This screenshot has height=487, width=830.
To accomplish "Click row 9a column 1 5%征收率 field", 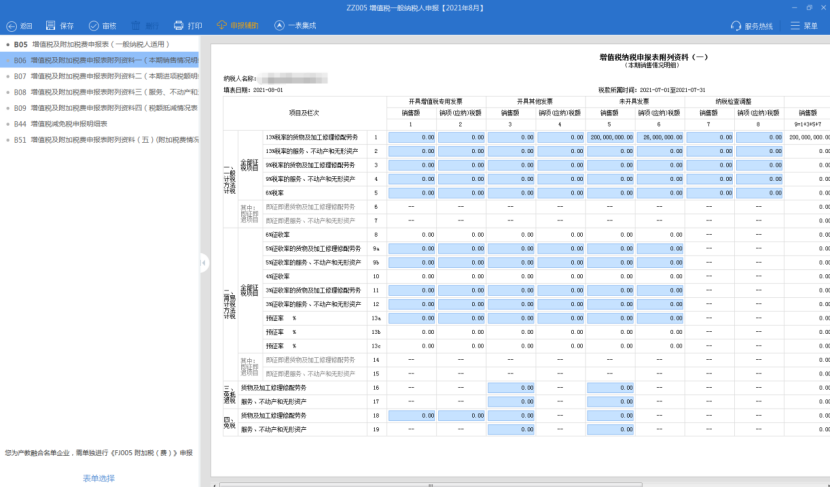I will 411,248.
